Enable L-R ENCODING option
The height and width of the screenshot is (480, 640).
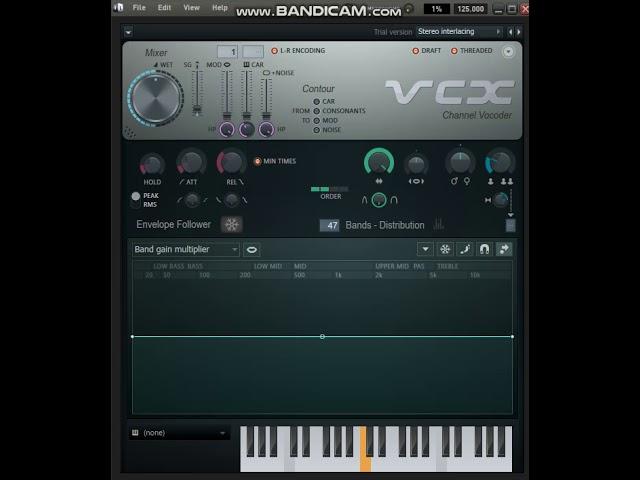pyautogui.click(x=298, y=51)
